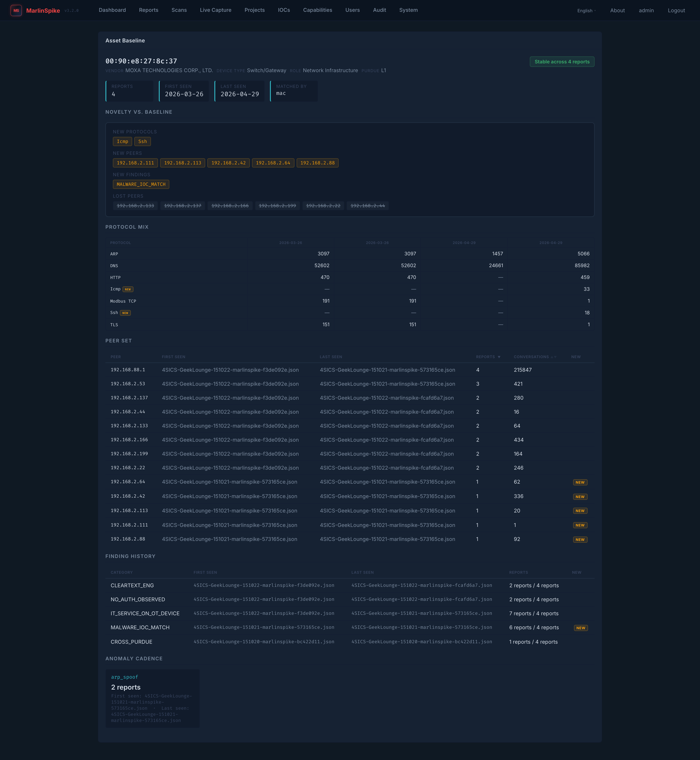Open the arp_spoof anomaly card

pos(152,699)
